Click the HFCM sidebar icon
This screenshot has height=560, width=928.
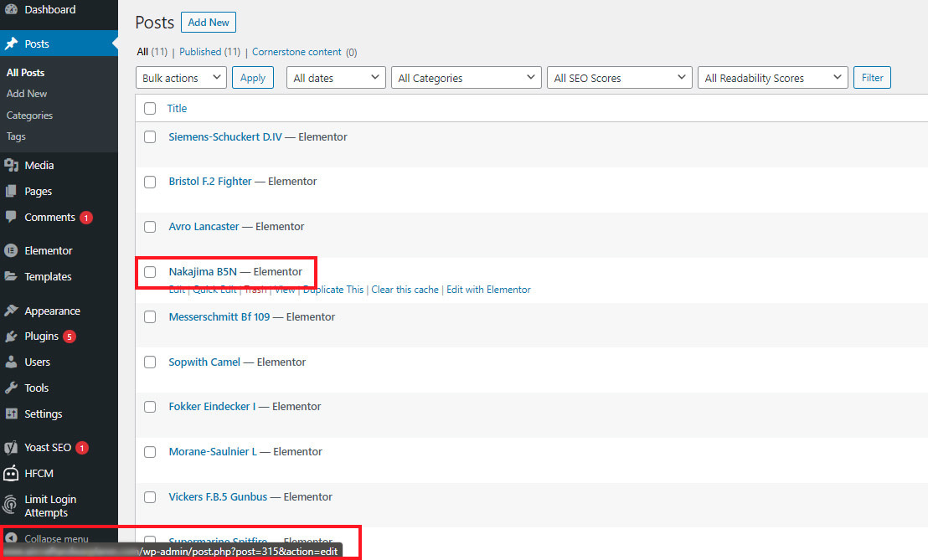tap(12, 473)
